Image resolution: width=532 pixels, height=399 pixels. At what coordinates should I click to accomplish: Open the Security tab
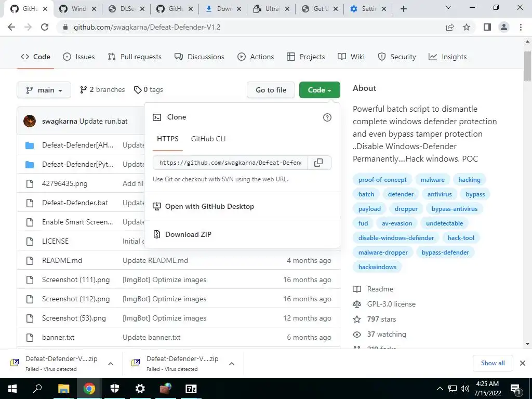pyautogui.click(x=397, y=57)
